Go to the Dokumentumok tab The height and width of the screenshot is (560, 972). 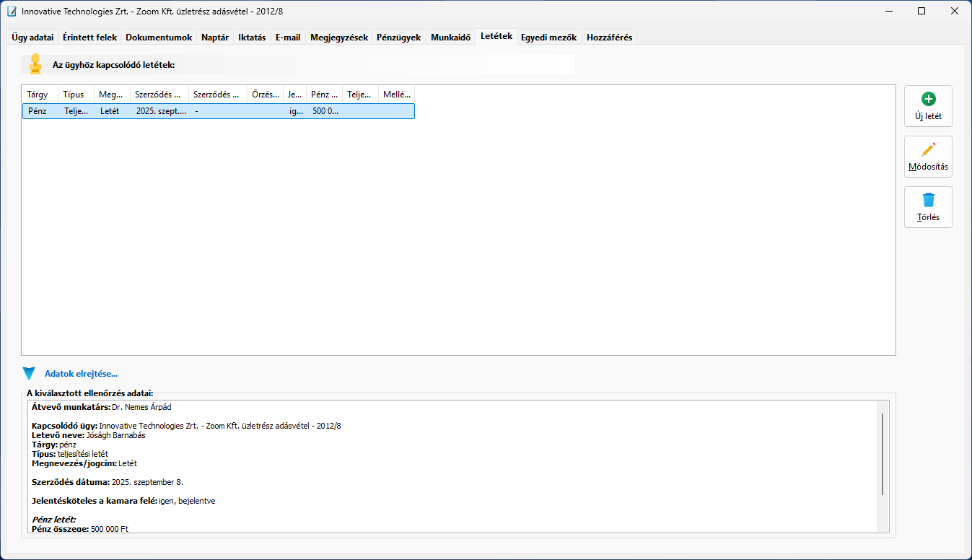159,38
